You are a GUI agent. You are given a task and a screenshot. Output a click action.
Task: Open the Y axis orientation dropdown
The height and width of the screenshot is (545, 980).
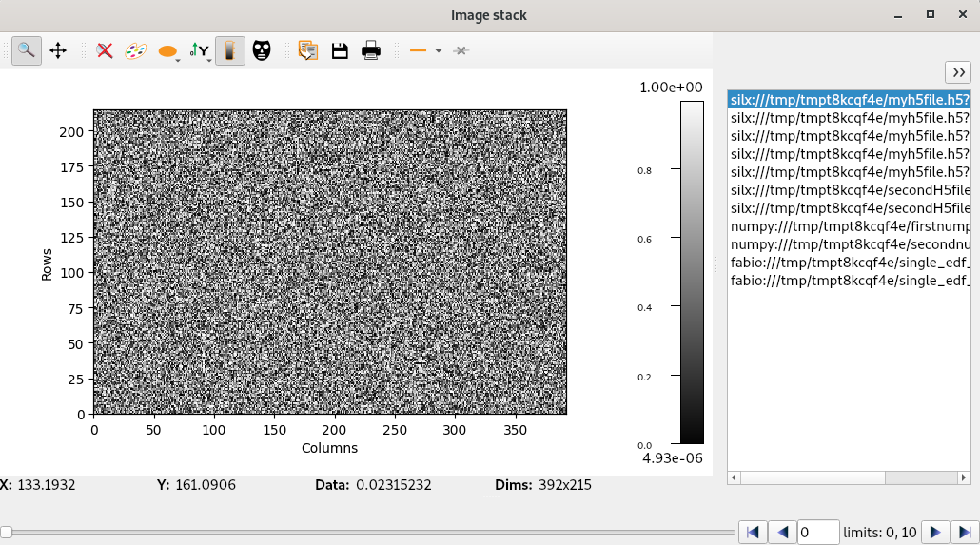200,51
